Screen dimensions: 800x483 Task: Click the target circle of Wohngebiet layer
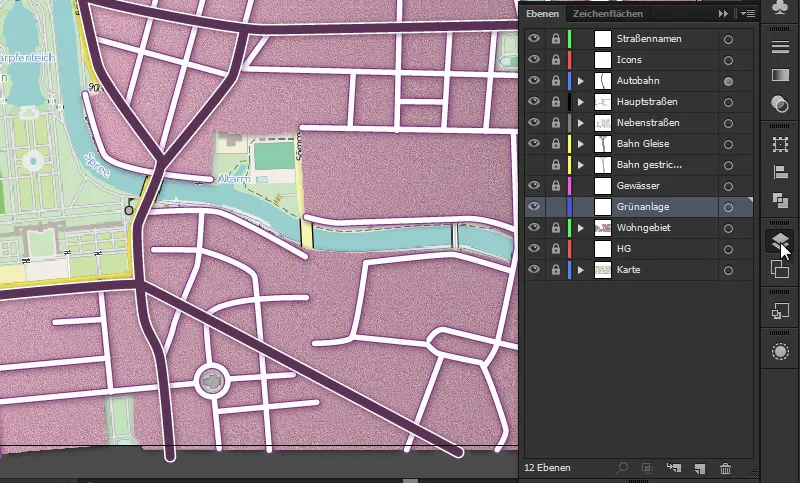point(728,228)
